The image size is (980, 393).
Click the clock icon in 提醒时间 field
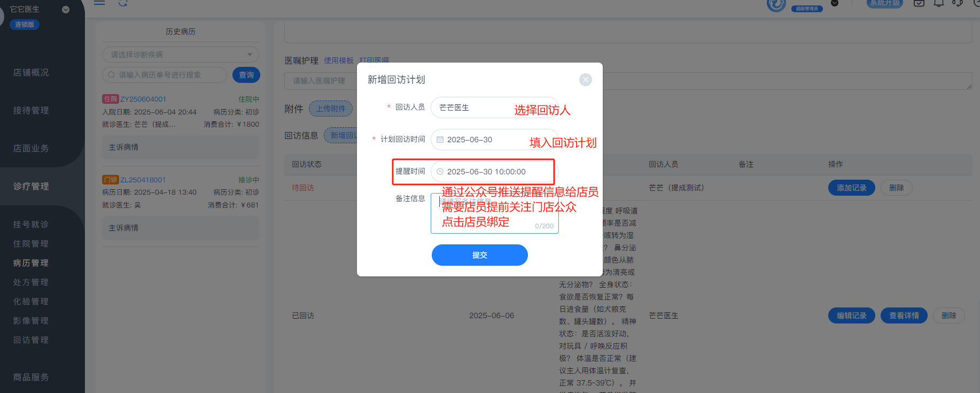(440, 172)
